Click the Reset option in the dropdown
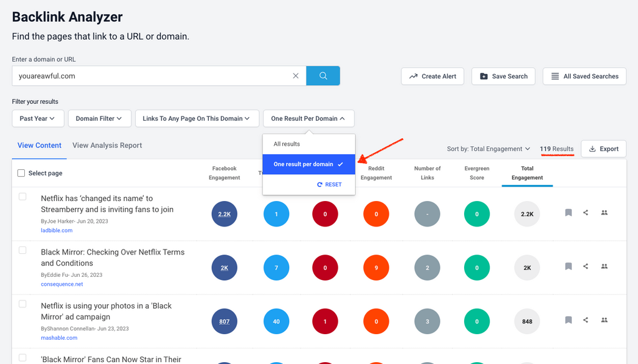This screenshot has height=364, width=638. click(x=330, y=185)
